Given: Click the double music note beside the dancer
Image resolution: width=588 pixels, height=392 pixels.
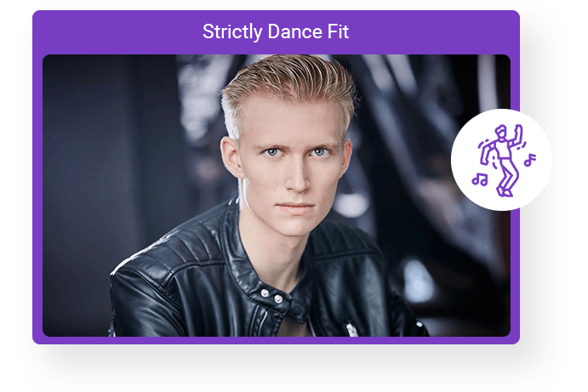Looking at the screenshot, I should 480,179.
